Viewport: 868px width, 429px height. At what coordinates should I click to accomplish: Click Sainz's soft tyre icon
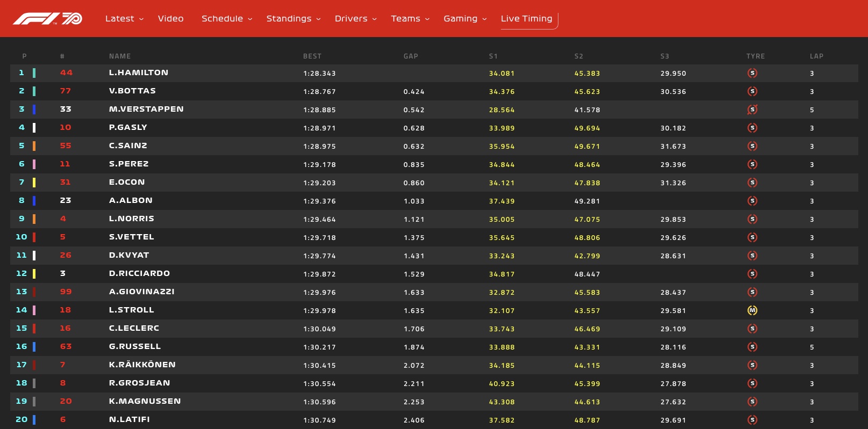tap(752, 146)
